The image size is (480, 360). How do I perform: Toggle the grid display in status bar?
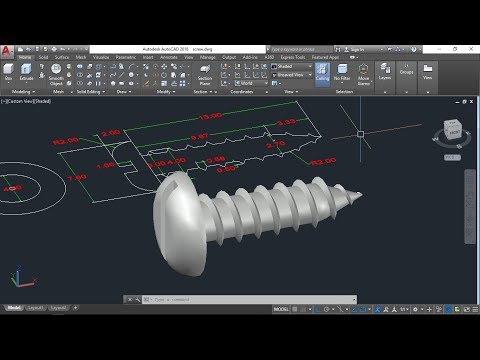click(x=295, y=309)
